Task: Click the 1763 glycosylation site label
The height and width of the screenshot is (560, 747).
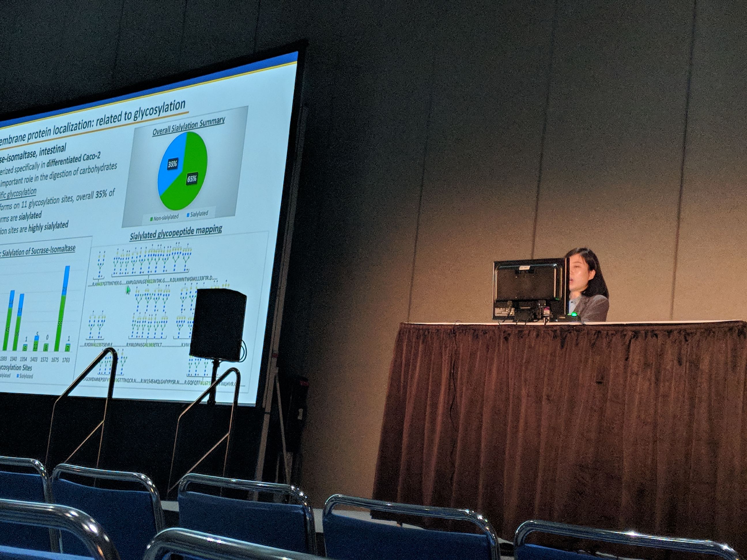Action: click(x=66, y=360)
